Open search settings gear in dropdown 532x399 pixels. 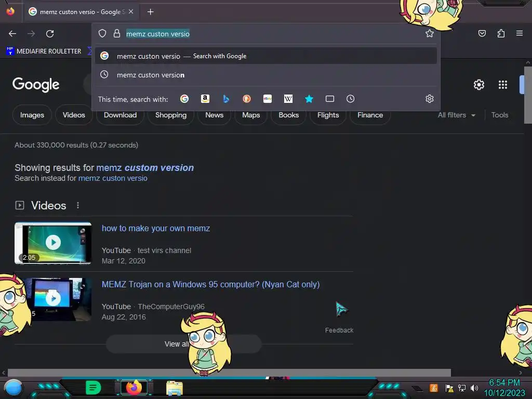tap(430, 99)
